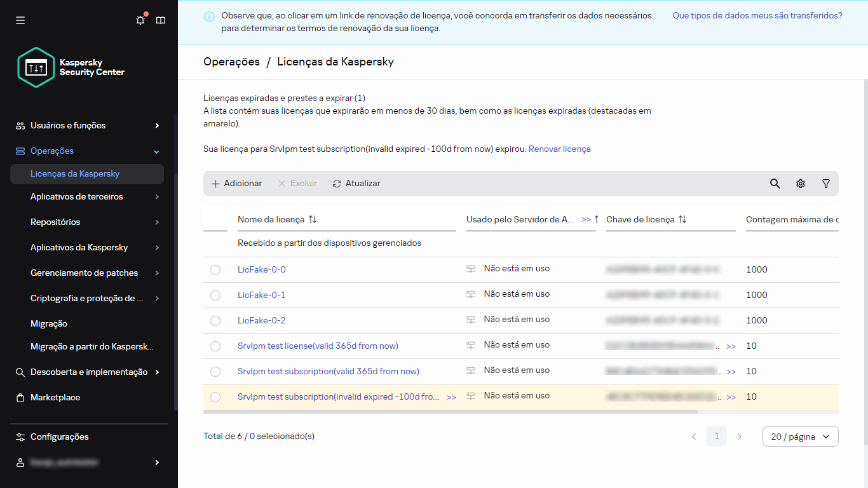Click Renovar licença link
Image resolution: width=868 pixels, height=488 pixels.
tap(560, 149)
